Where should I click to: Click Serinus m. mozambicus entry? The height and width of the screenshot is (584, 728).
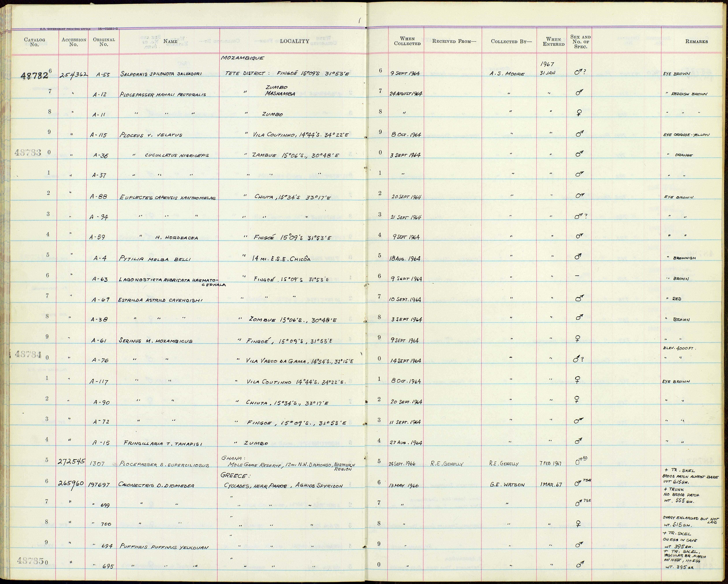point(156,341)
